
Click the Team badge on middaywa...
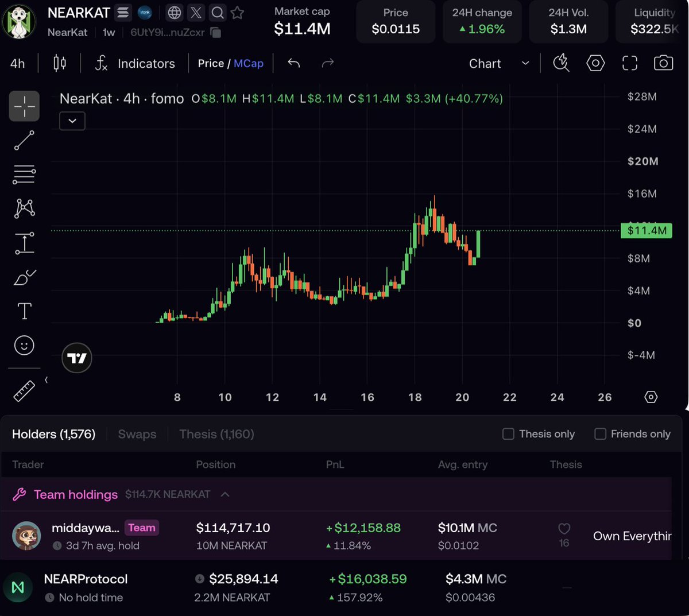tap(142, 528)
